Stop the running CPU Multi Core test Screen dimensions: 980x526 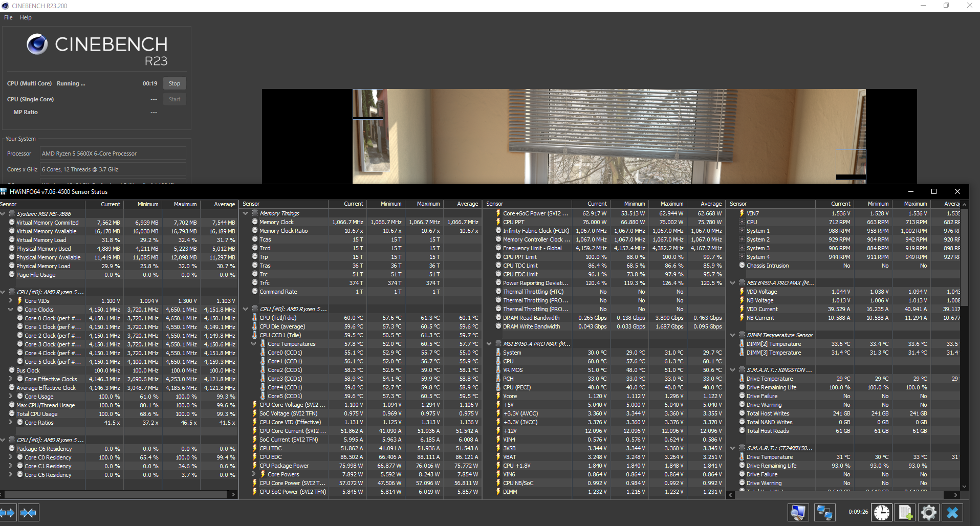tap(175, 83)
